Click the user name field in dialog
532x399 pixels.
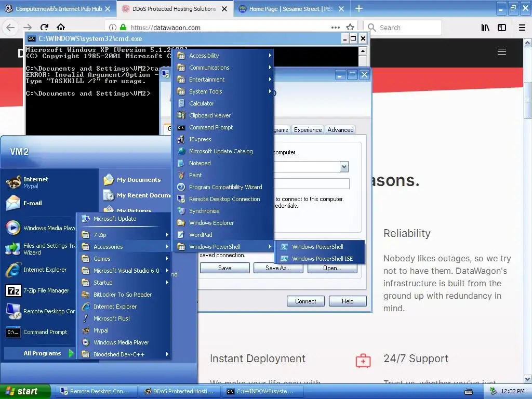tap(311, 183)
